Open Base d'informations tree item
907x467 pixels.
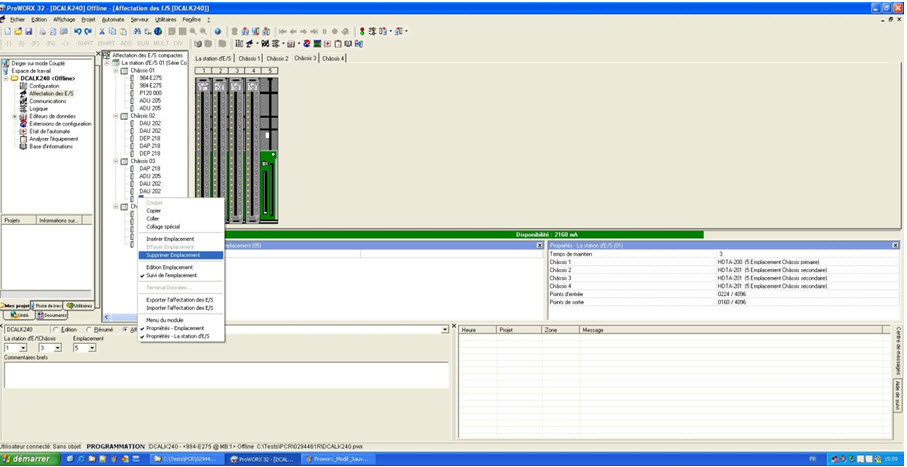(x=51, y=146)
